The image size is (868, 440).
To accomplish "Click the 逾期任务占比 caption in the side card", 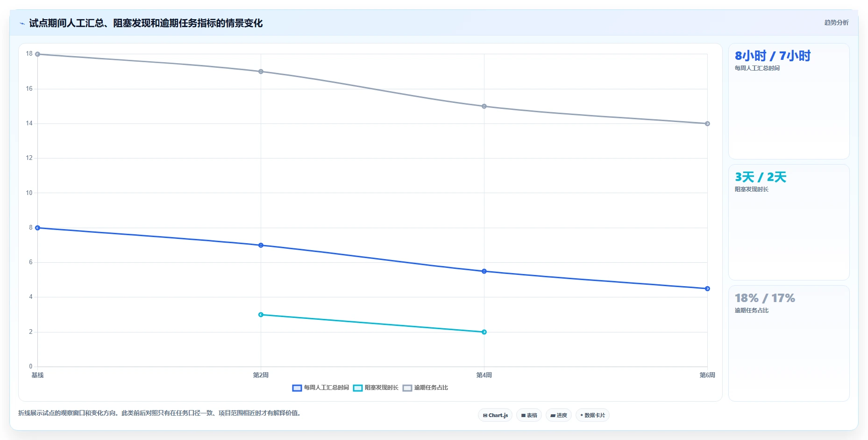I will tap(752, 310).
